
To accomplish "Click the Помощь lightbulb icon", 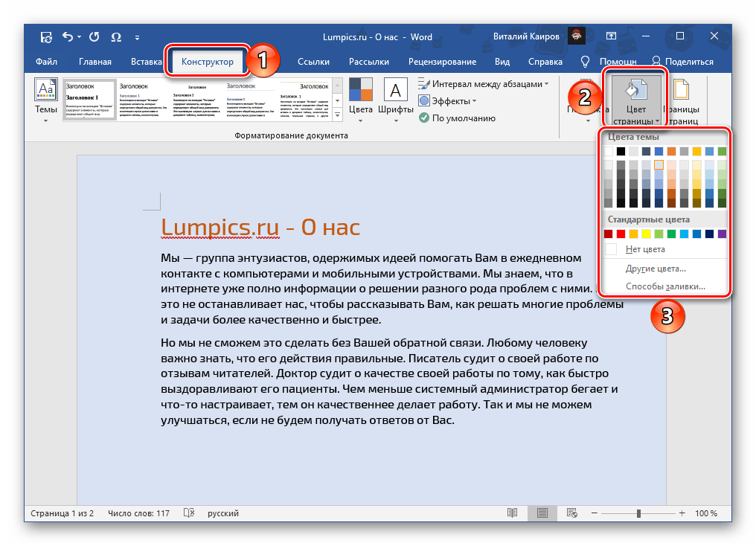I will (x=585, y=62).
